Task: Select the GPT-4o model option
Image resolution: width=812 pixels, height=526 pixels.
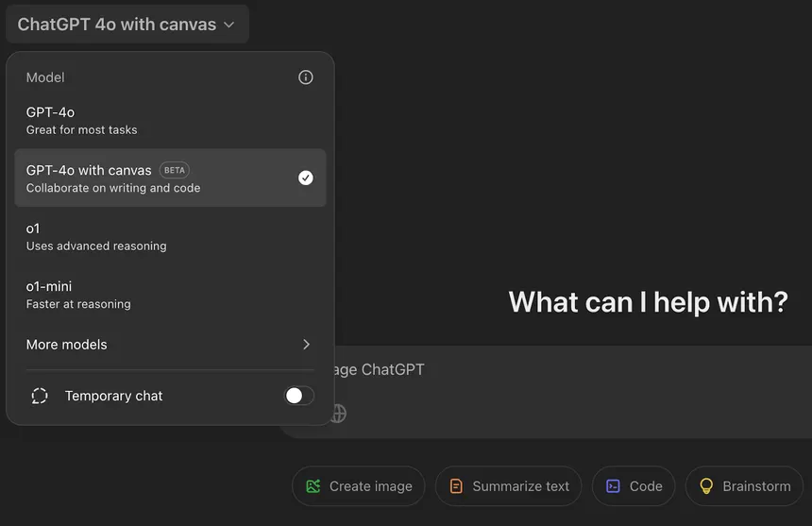Action: 170,120
